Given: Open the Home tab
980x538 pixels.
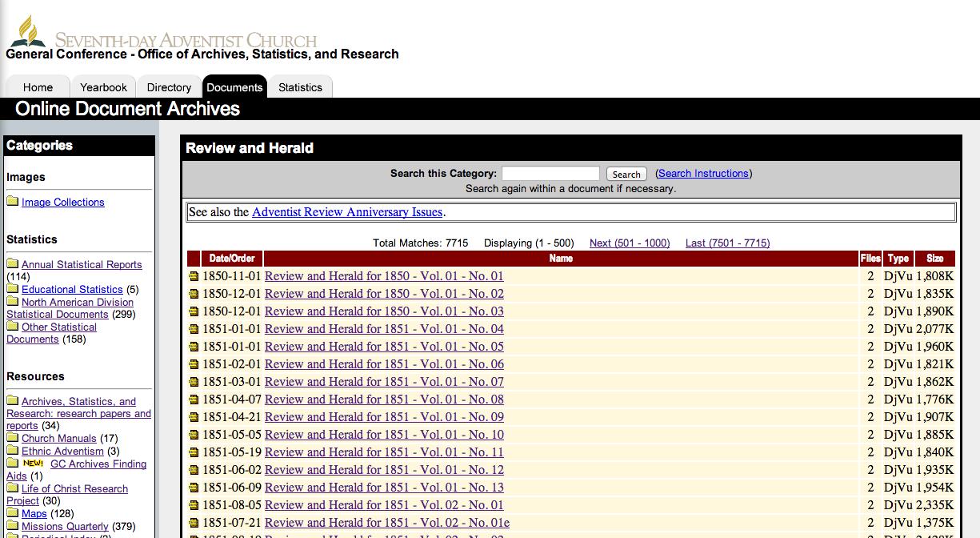Looking at the screenshot, I should click(38, 87).
